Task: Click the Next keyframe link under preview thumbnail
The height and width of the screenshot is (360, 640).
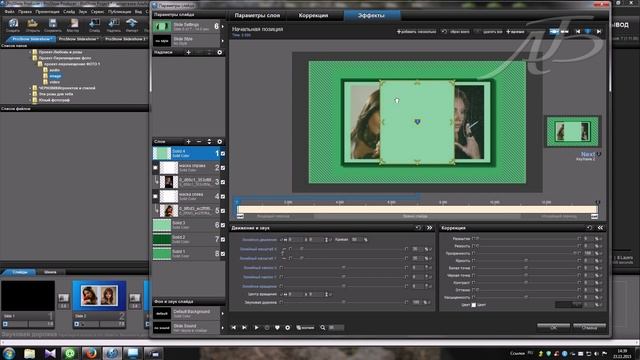Action: click(587, 154)
